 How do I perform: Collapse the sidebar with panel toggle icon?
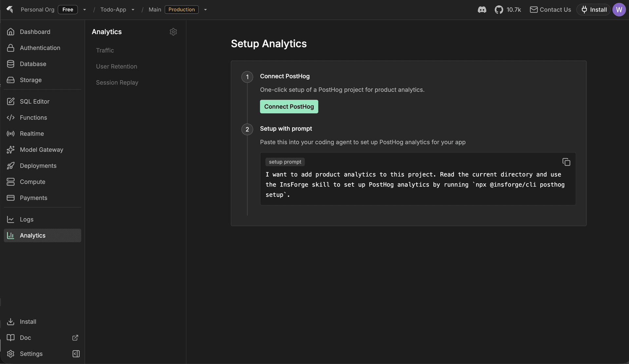point(76,354)
